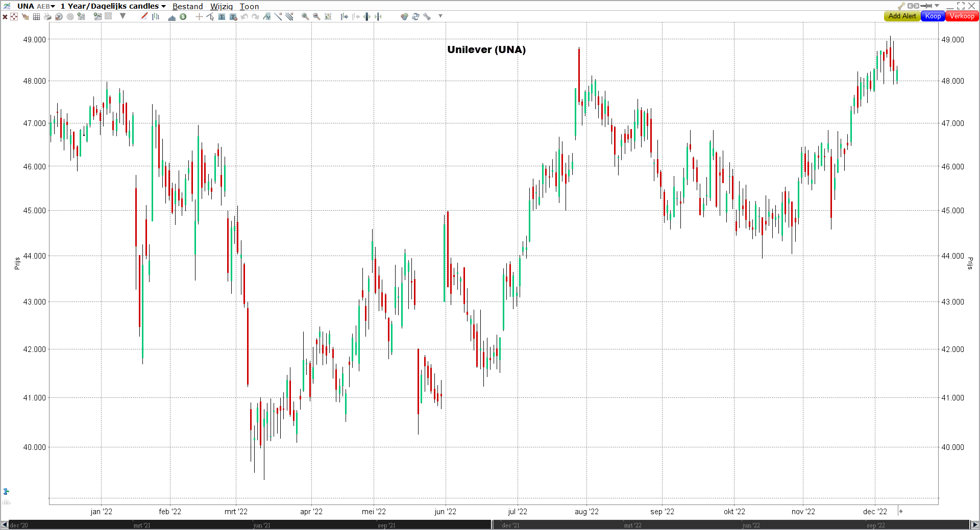
Task: Zoom in with the plus magnifier icon
Action: [305, 16]
